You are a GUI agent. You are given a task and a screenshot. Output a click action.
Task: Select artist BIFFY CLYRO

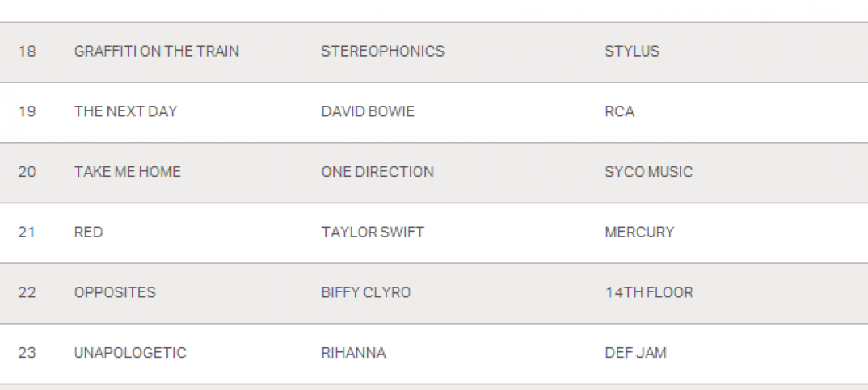click(x=365, y=292)
